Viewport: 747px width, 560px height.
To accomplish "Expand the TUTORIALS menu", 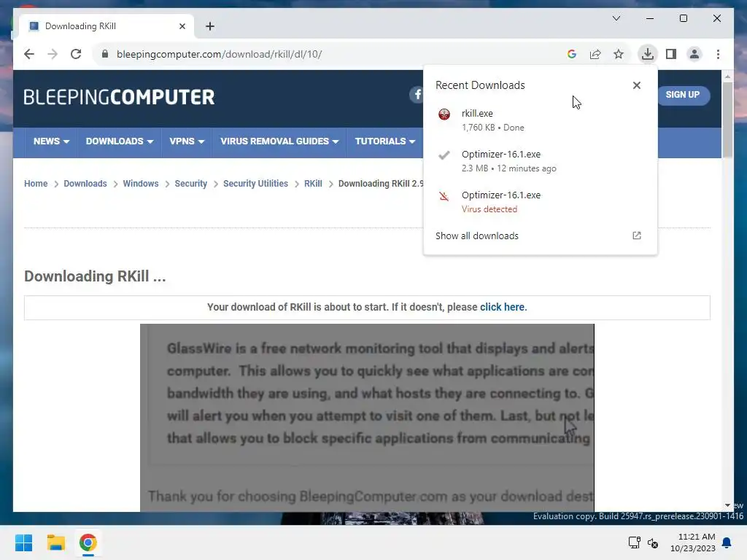I will [385, 141].
